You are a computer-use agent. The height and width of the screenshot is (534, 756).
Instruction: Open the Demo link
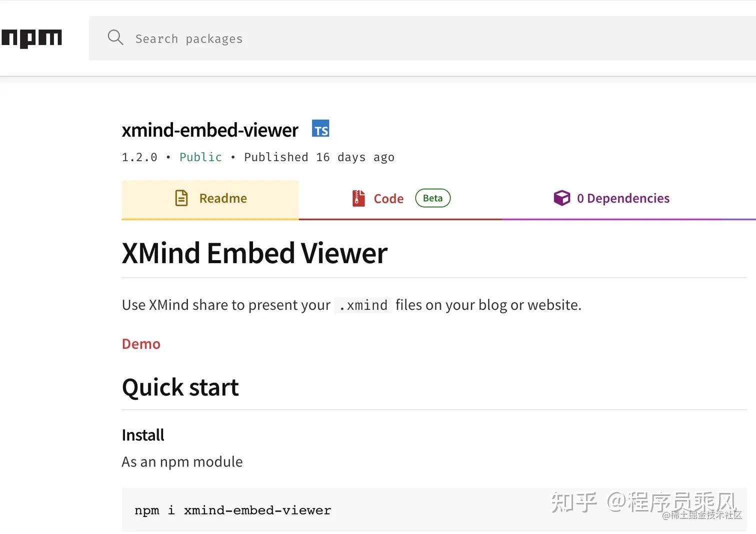(x=140, y=343)
